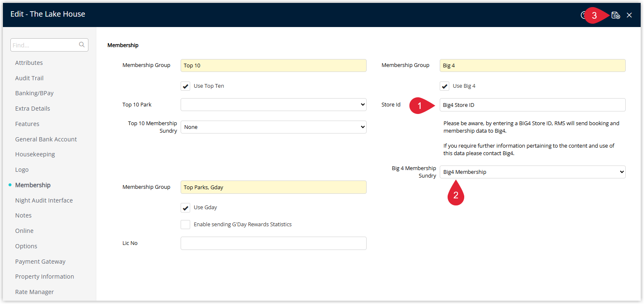Toggle the Use Top Ten checkbox
The image size is (644, 304).
coord(186,86)
